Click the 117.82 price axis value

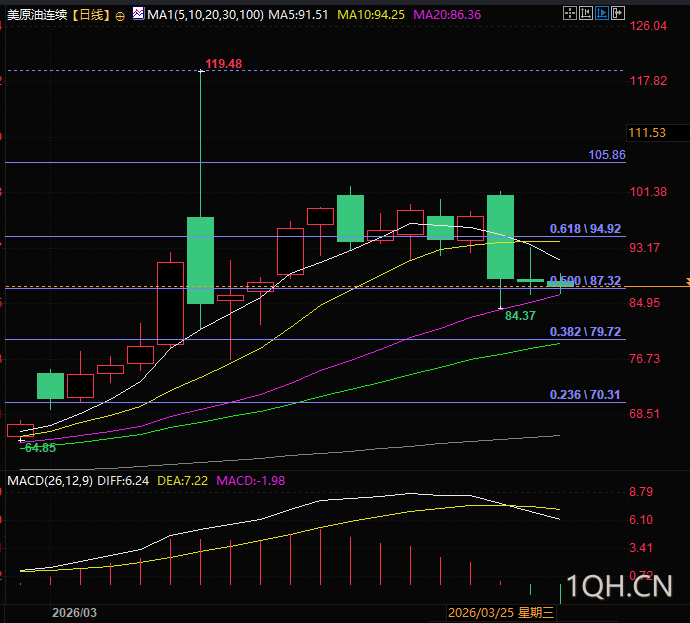(x=648, y=81)
